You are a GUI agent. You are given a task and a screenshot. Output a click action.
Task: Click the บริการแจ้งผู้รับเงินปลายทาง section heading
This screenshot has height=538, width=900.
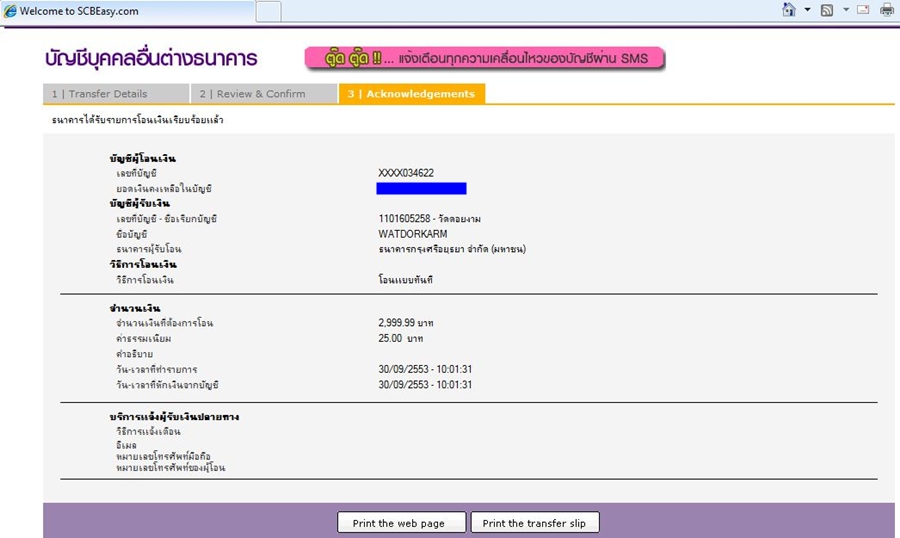174,417
